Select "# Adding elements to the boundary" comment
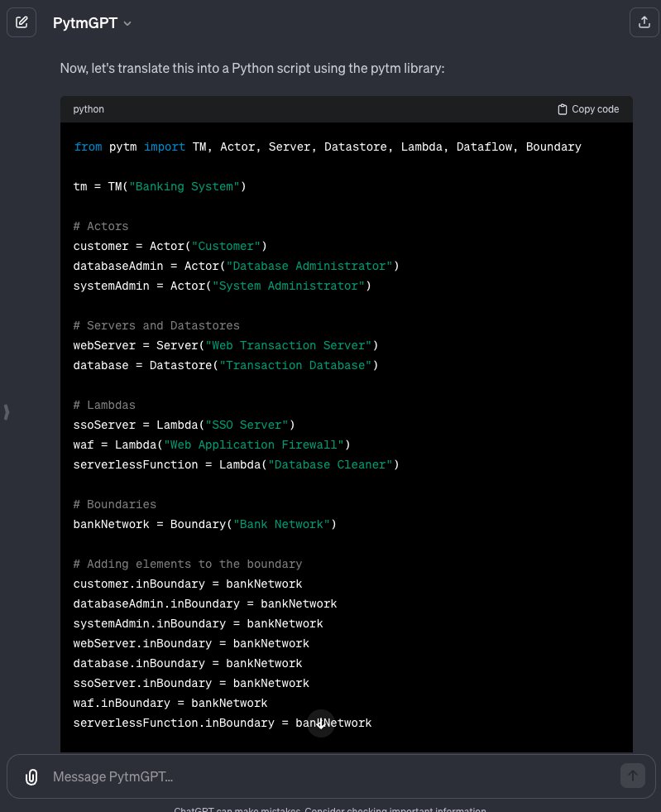661x812 pixels. click(187, 564)
